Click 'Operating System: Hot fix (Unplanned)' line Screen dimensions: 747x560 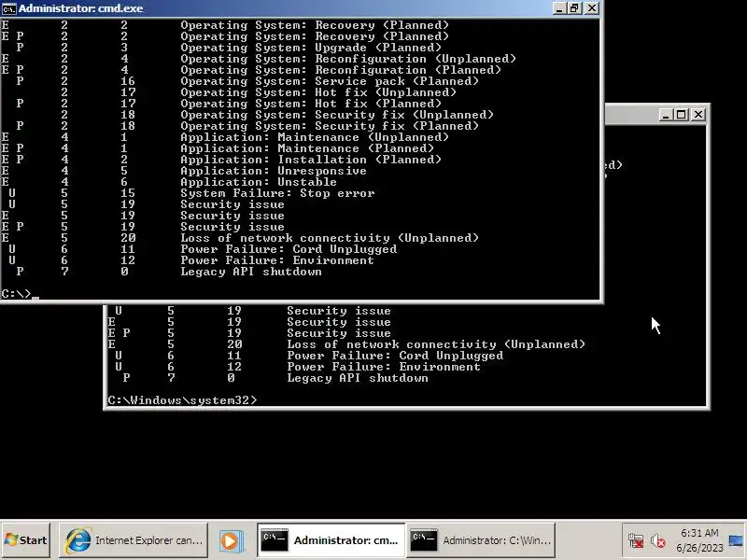(317, 92)
